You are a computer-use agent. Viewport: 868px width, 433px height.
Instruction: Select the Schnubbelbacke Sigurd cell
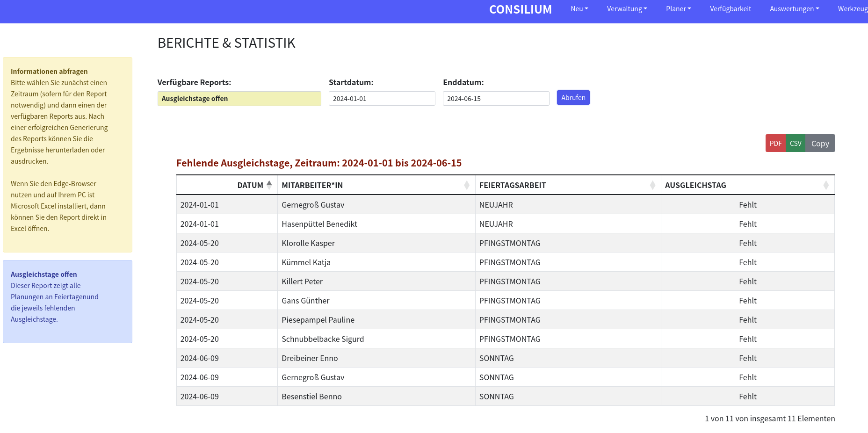coord(376,339)
